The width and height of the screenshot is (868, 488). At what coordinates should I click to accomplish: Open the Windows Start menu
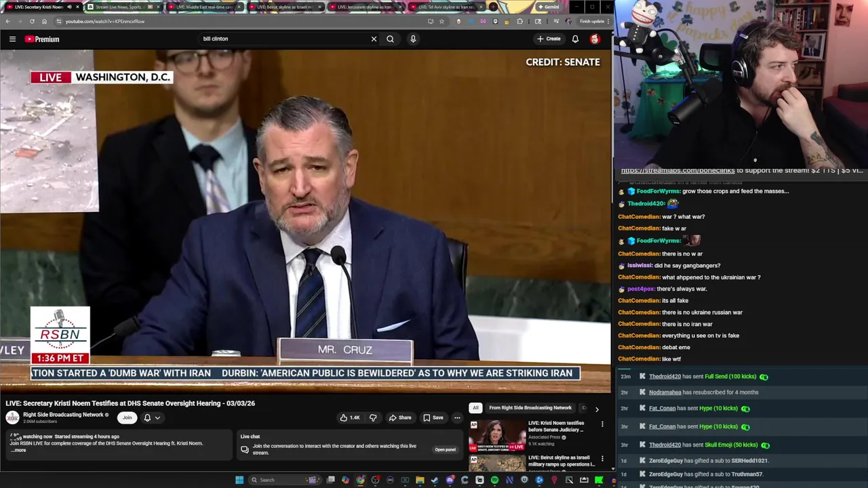point(239,480)
